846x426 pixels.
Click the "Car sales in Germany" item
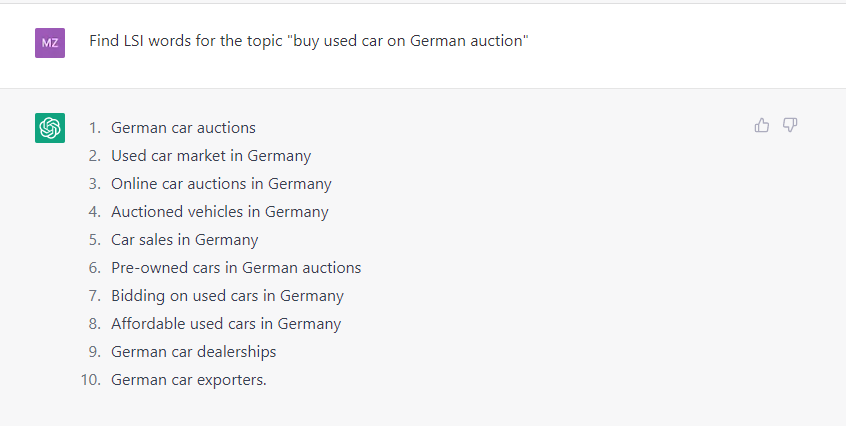pyautogui.click(x=185, y=240)
